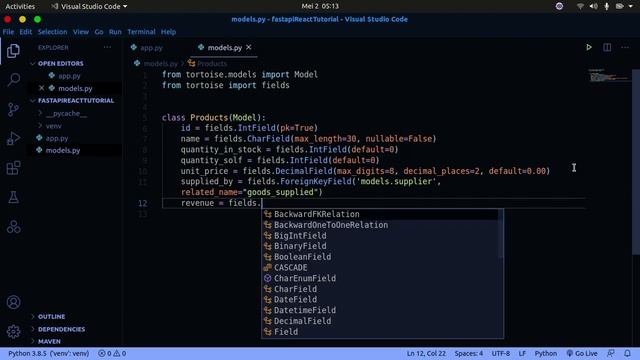This screenshot has height=360, width=640.
Task: Open the Run menu
Action: pyautogui.click(x=115, y=32)
